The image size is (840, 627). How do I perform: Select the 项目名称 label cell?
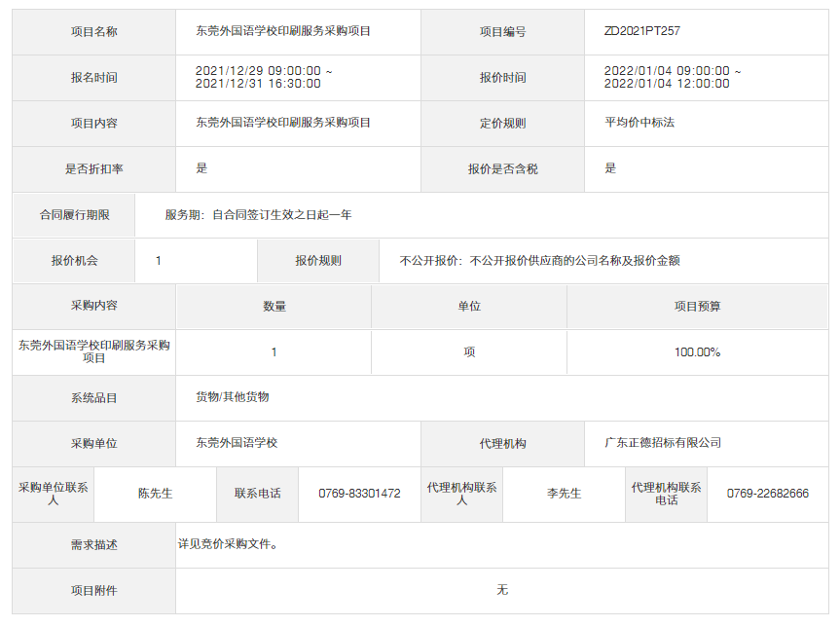[x=93, y=32]
